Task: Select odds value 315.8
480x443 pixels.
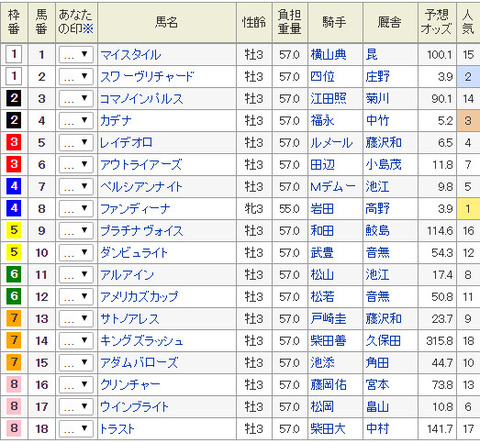Action: tap(439, 341)
